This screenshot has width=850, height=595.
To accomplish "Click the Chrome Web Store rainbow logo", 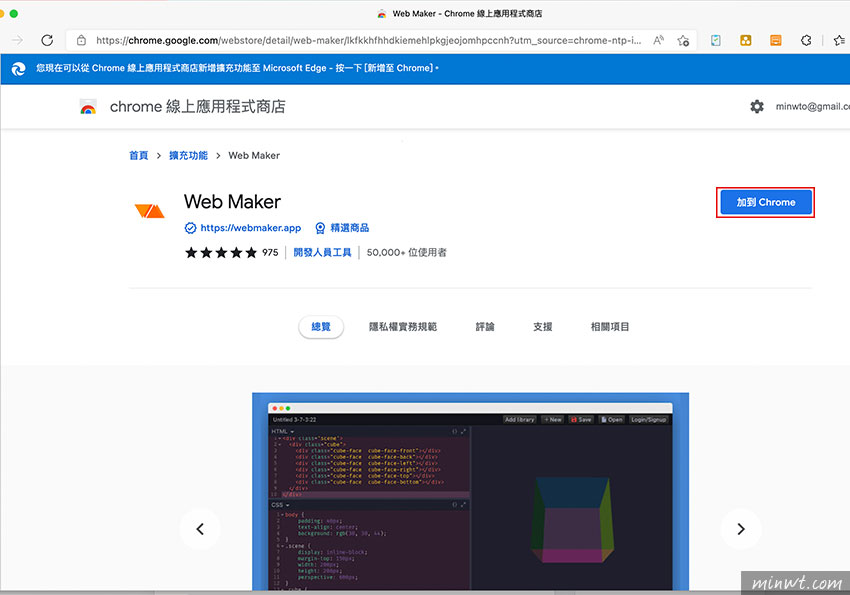I will [88, 107].
